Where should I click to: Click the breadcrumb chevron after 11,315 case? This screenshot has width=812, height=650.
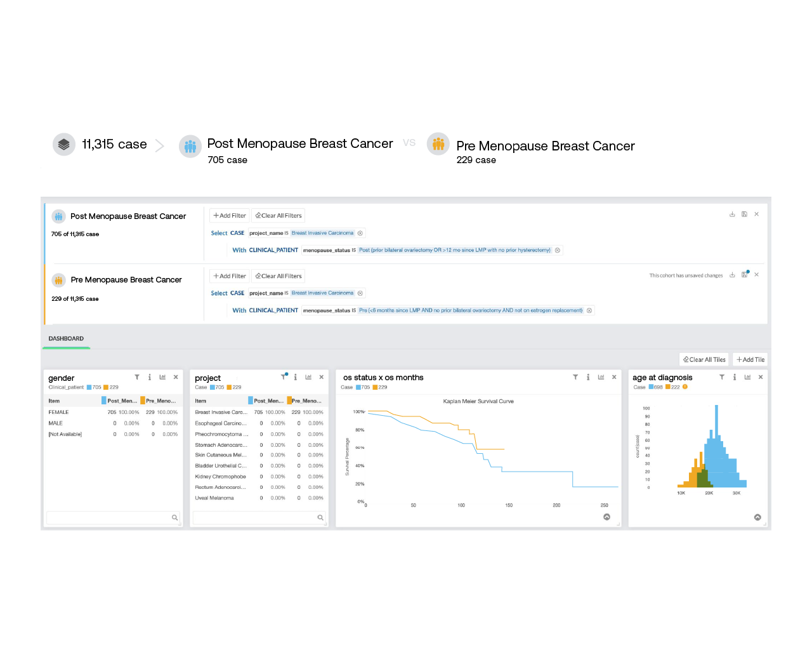tap(160, 146)
